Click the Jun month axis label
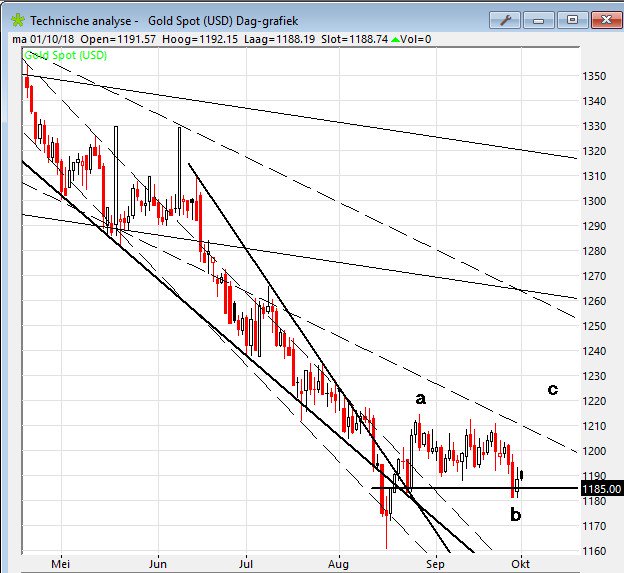Screen dimensions: 624x573 coord(158,564)
